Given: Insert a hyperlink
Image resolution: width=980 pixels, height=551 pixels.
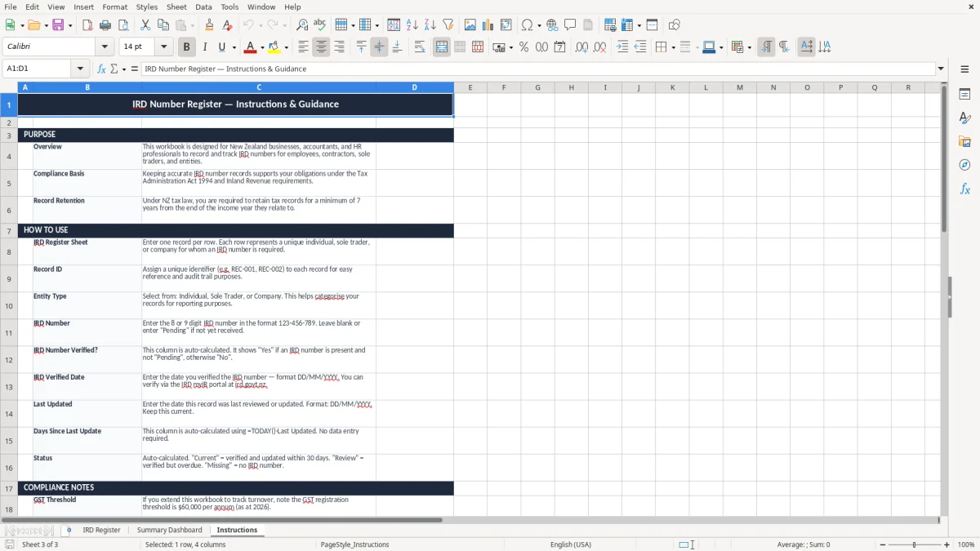Looking at the screenshot, I should coord(552,25).
